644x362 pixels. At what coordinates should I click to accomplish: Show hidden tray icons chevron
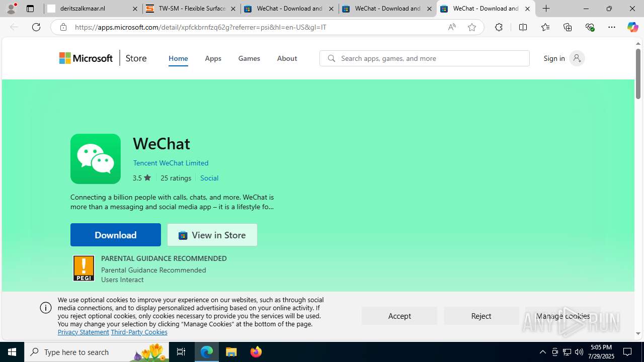(x=543, y=352)
